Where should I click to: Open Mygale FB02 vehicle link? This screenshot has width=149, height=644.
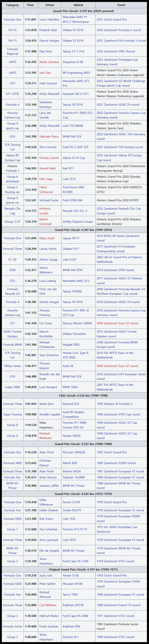click(x=71, y=345)
